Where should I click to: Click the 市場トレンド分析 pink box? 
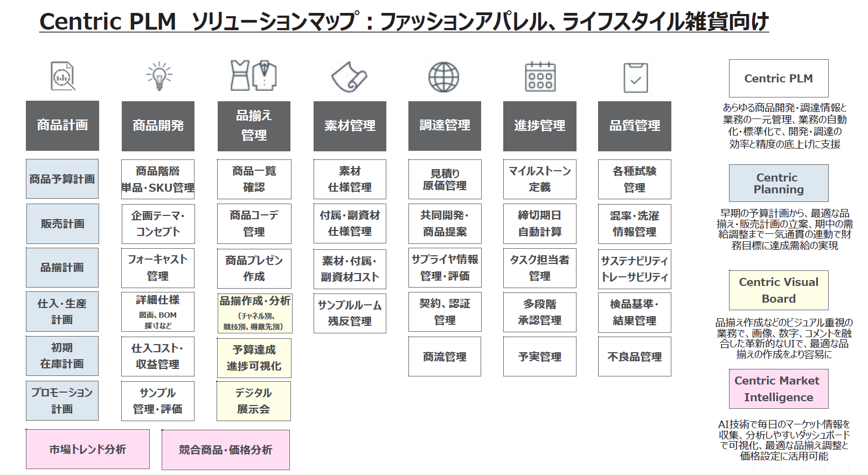pyautogui.click(x=88, y=449)
